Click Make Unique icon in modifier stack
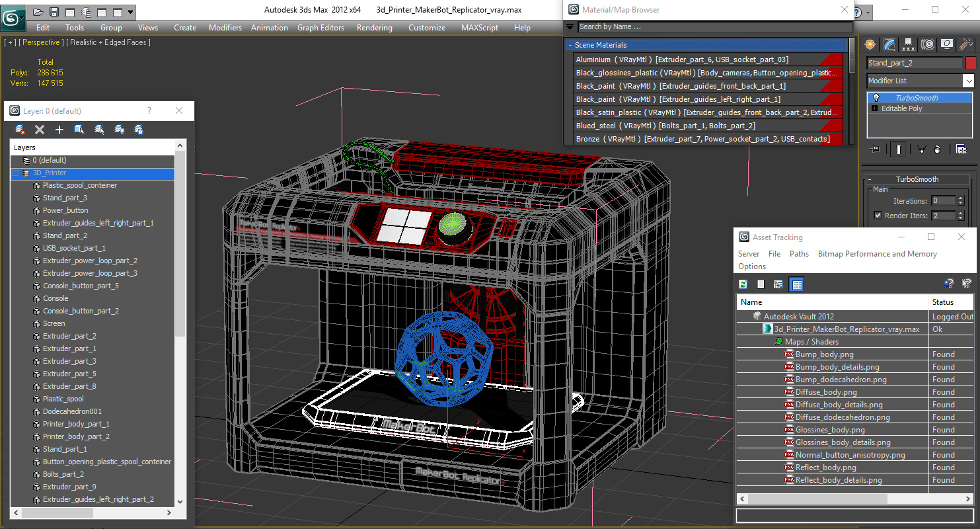This screenshot has width=980, height=529. coord(921,149)
